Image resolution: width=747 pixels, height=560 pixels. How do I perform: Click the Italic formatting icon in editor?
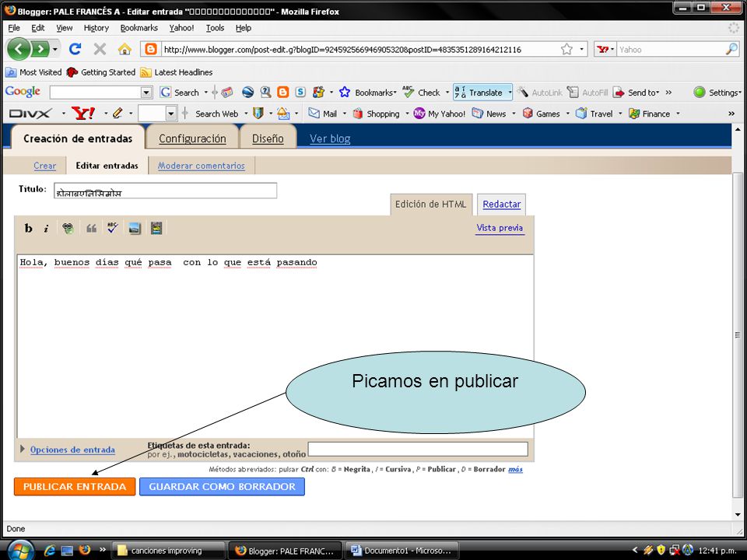(46, 229)
